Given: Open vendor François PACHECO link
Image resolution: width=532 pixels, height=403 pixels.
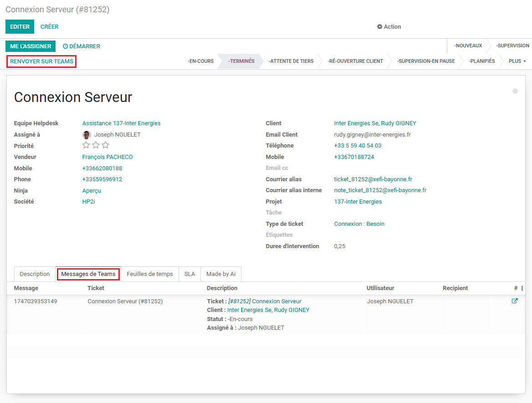Looking at the screenshot, I should 107,157.
